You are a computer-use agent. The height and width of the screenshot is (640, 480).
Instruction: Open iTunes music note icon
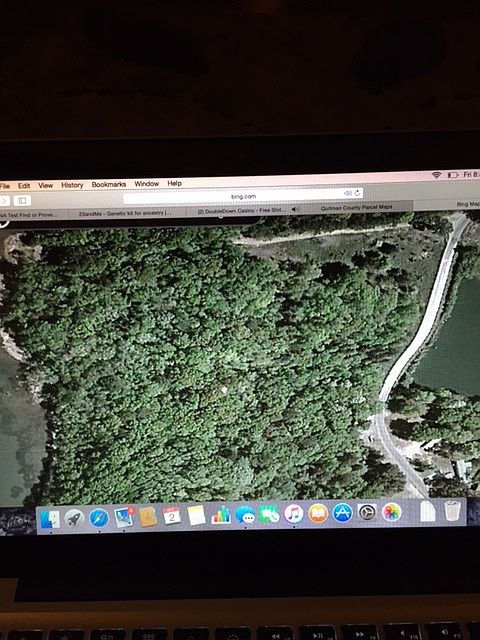click(x=294, y=513)
